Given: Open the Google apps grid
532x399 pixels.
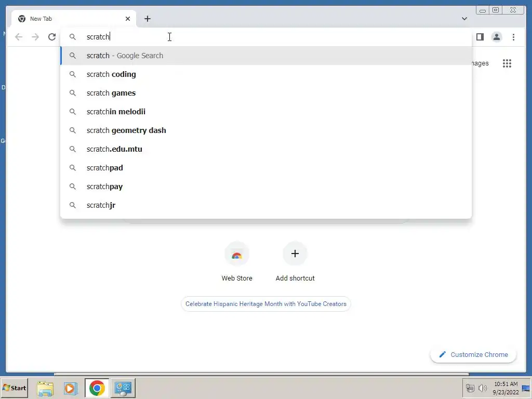Looking at the screenshot, I should click(x=507, y=63).
